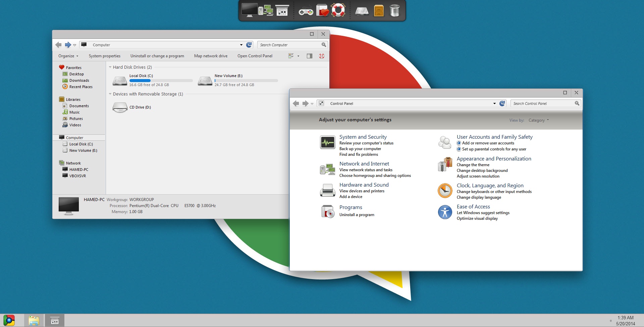This screenshot has height=327, width=644.
Task: Open the View by Category dropdown
Action: coord(538,120)
